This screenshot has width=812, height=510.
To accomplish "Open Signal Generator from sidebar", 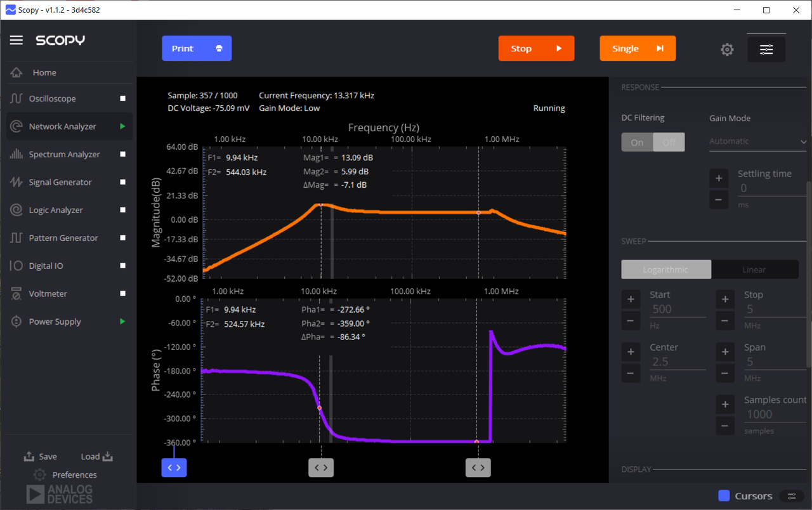I will [60, 183].
